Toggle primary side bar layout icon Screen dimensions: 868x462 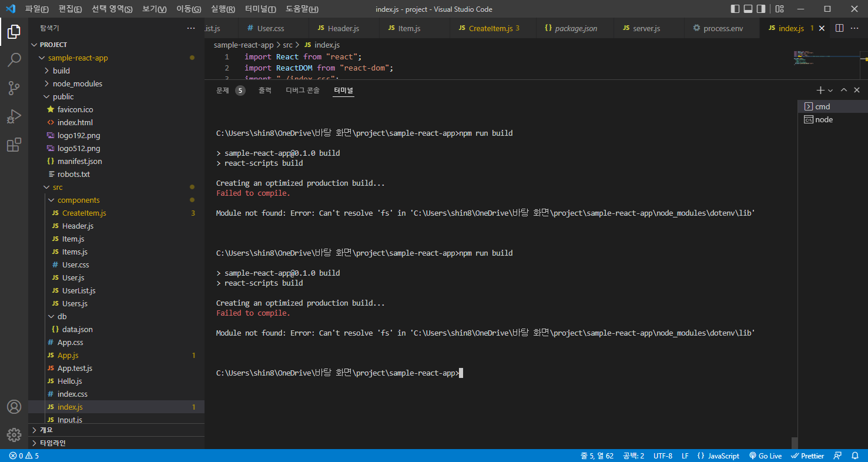click(x=735, y=9)
